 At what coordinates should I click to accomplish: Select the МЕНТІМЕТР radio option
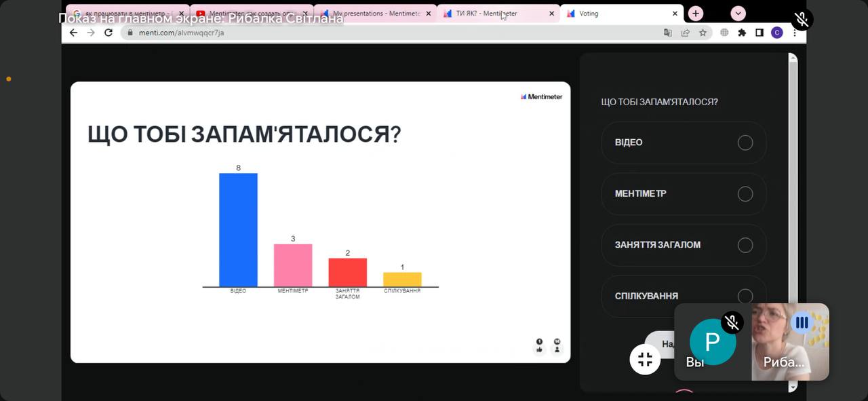pos(745,194)
